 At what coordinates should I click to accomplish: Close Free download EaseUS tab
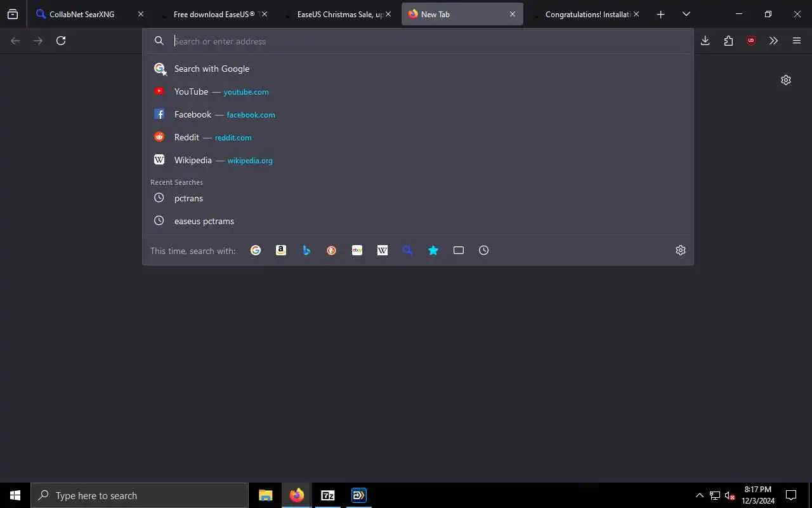click(x=265, y=14)
